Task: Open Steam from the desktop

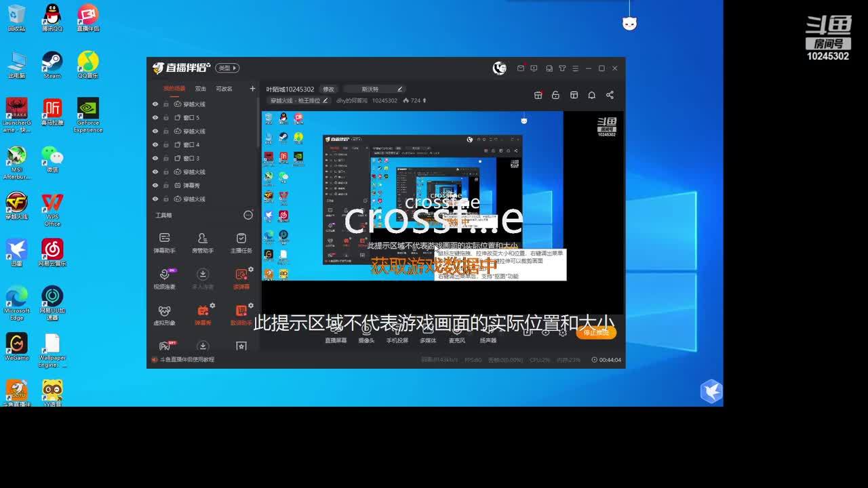Action: [52, 65]
